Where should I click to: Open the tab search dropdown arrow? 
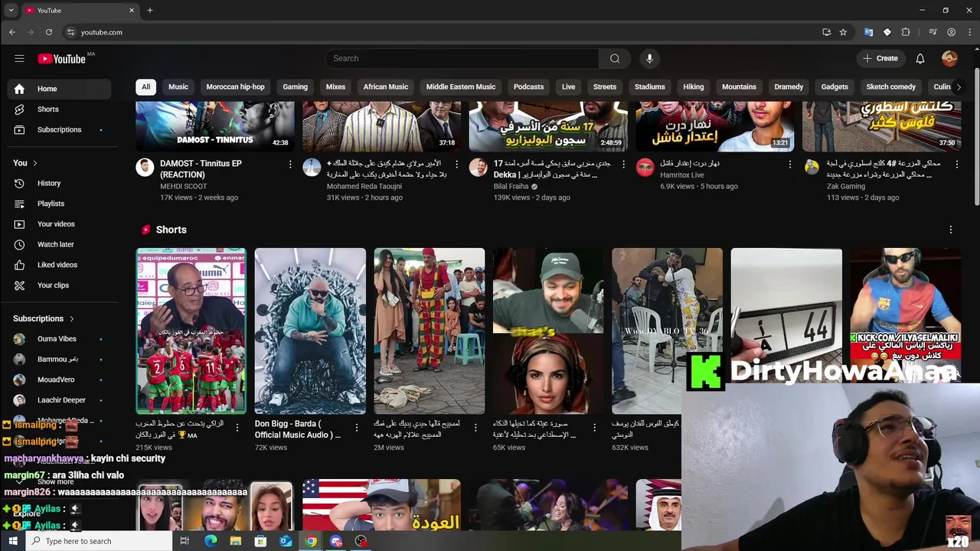11,10
